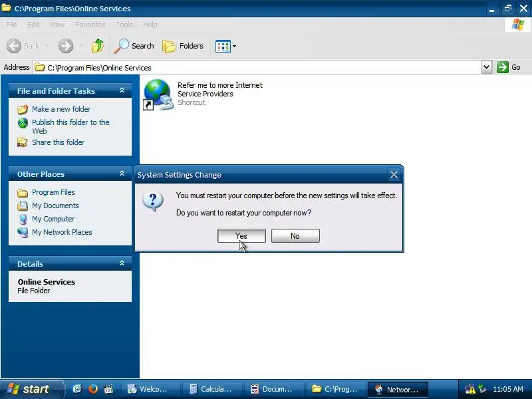Click the My Computer icon
This screenshot has width=532, height=399.
click(23, 219)
